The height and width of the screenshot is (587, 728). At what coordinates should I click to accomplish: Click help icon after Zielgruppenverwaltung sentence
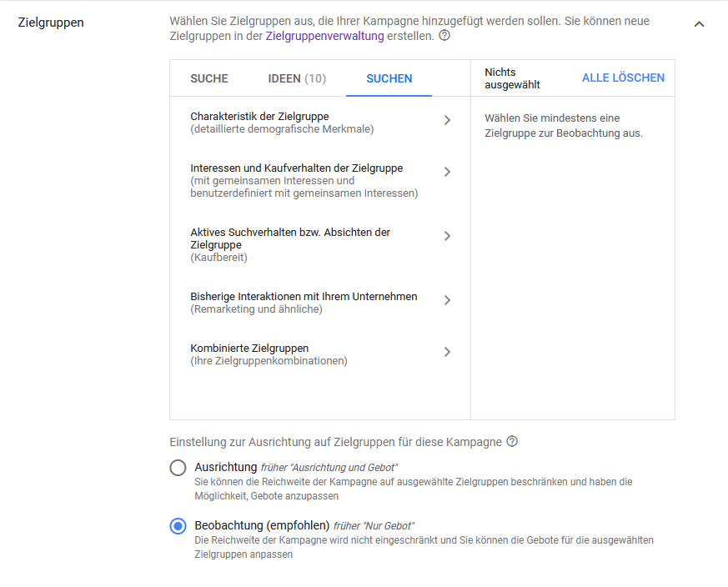click(x=444, y=36)
